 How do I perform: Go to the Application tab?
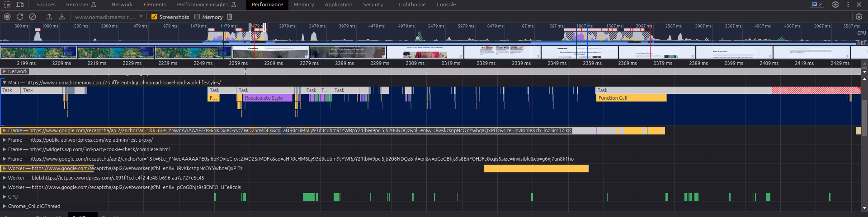click(x=339, y=5)
